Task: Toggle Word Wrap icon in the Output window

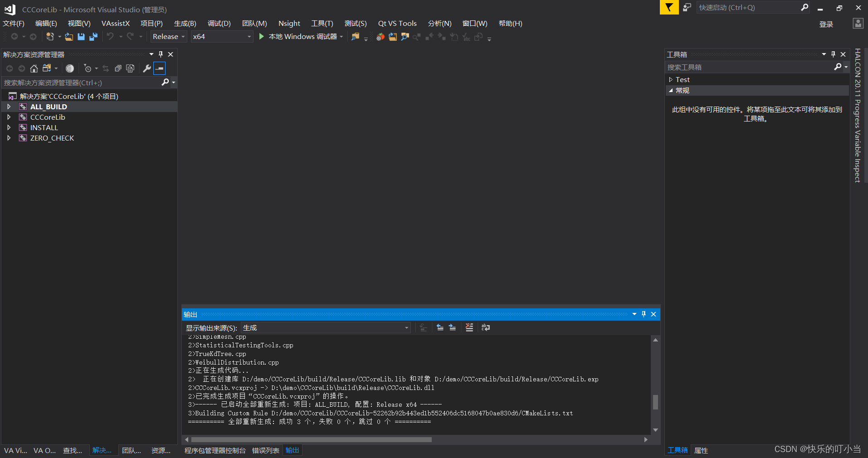Action: (x=485, y=327)
